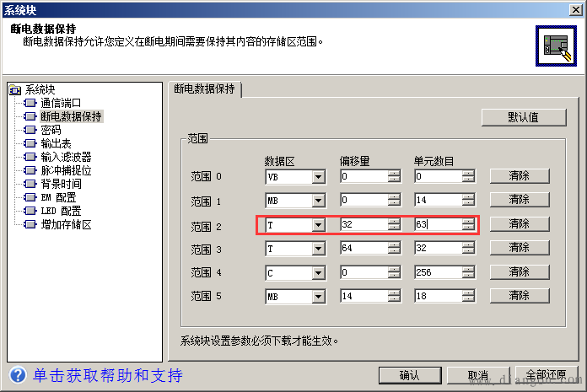The height and width of the screenshot is (392, 587).
Task: Open the 范围 5 data area dropdown (MB)
Action: 319,297
